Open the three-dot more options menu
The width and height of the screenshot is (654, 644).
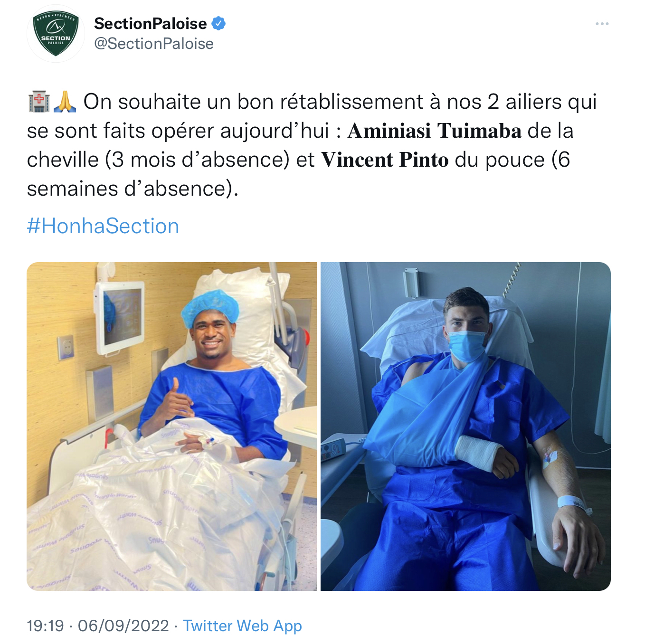[602, 24]
